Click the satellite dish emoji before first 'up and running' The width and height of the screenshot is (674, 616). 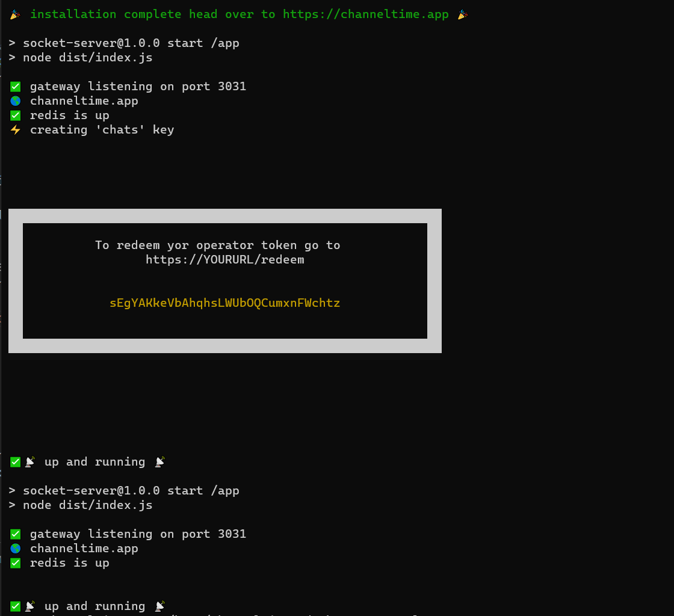click(29, 462)
